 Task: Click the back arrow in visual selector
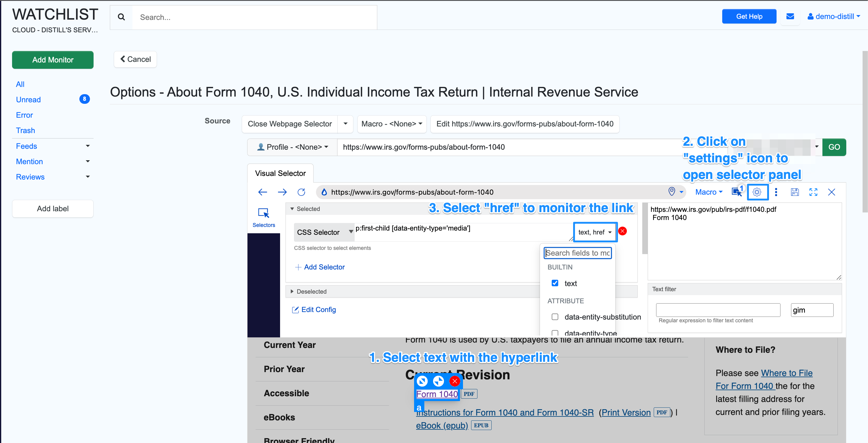tap(263, 192)
